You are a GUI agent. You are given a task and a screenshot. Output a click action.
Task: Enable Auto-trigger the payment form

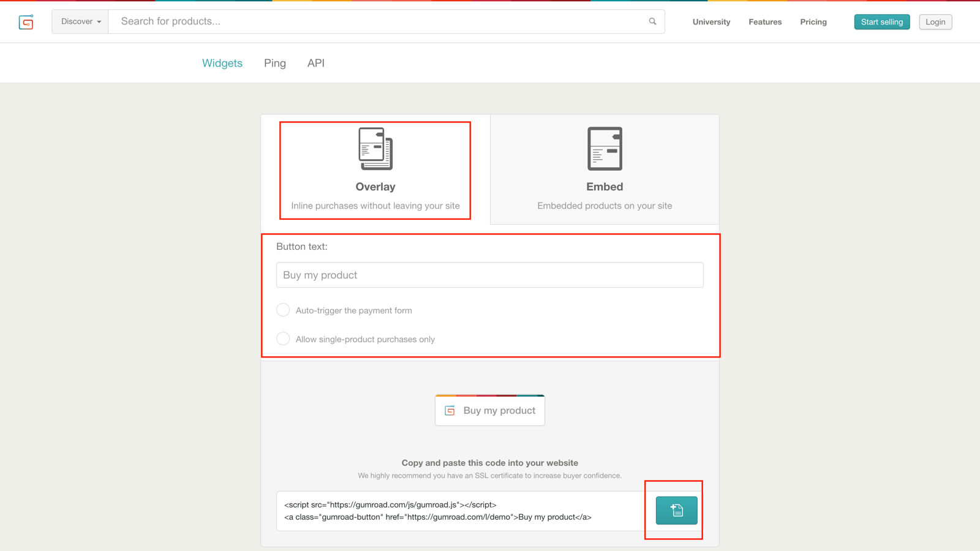[x=283, y=310]
